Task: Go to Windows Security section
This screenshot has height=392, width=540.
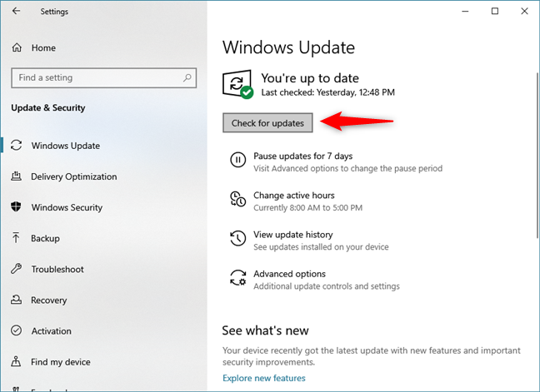Action: (67, 207)
